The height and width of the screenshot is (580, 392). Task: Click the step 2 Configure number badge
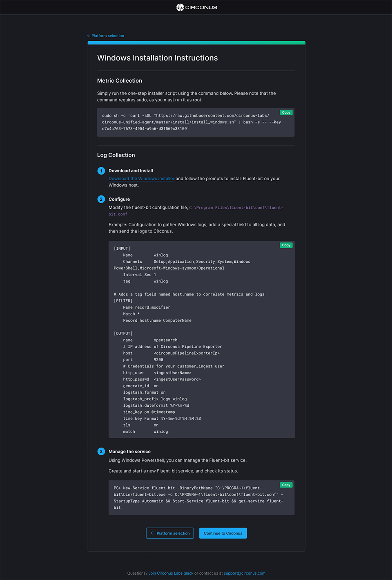click(x=101, y=199)
